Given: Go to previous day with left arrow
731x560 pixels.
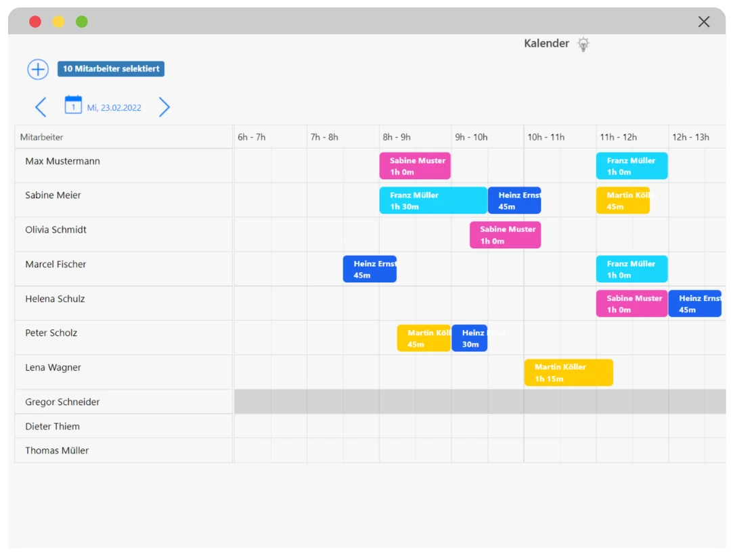Looking at the screenshot, I should 41,107.
